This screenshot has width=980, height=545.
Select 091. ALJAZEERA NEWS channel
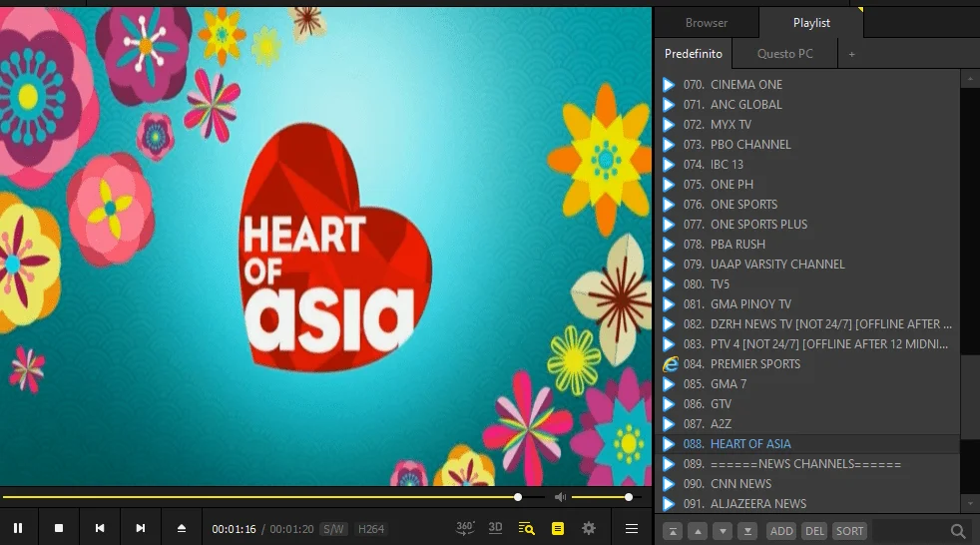click(x=807, y=504)
